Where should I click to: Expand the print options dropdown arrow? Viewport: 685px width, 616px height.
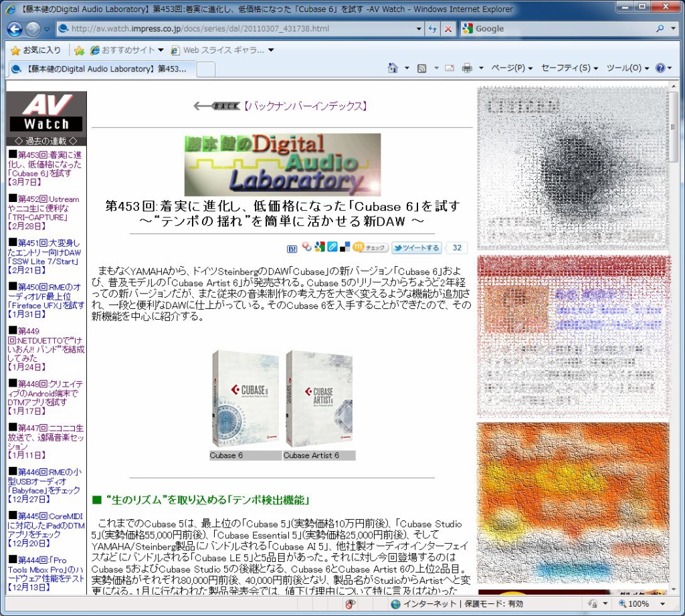[x=481, y=68]
